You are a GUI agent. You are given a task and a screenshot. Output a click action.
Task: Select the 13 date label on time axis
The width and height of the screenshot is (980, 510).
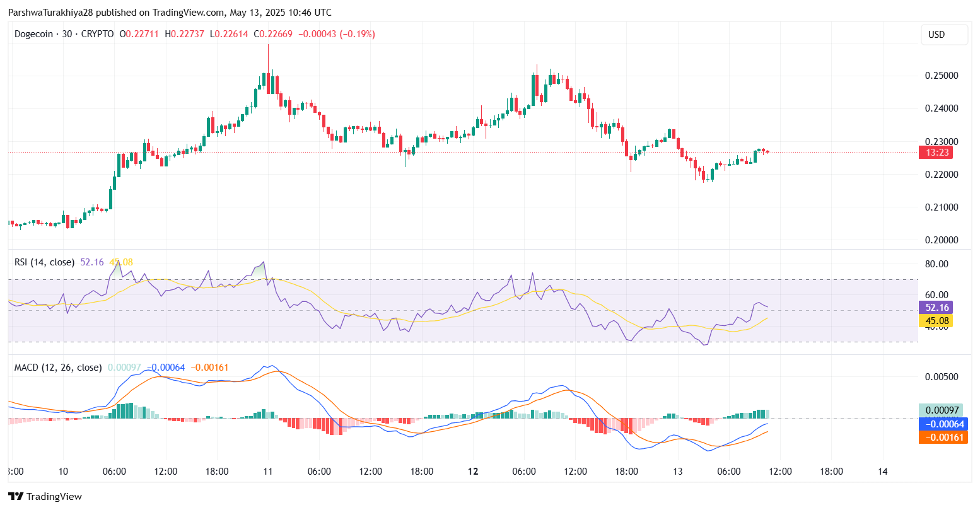click(678, 472)
